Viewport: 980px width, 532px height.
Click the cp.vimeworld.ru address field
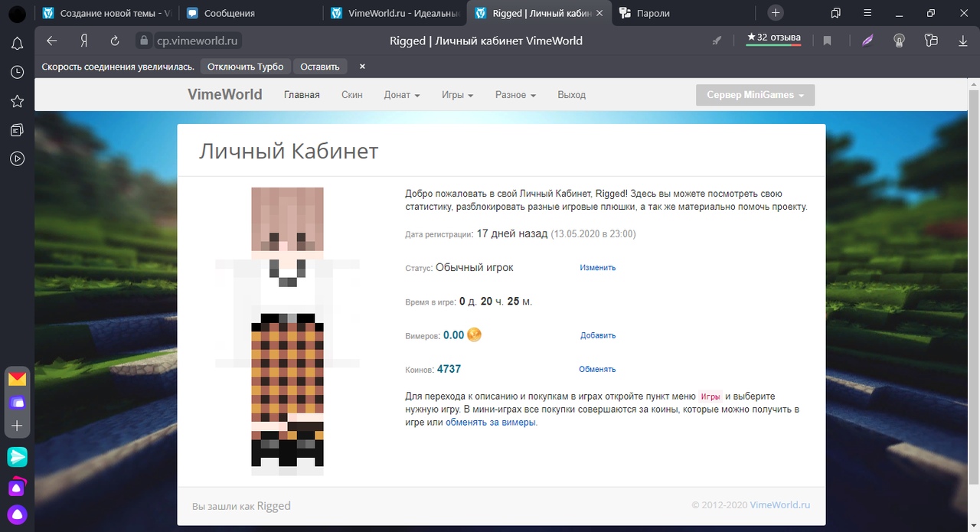pyautogui.click(x=198, y=41)
